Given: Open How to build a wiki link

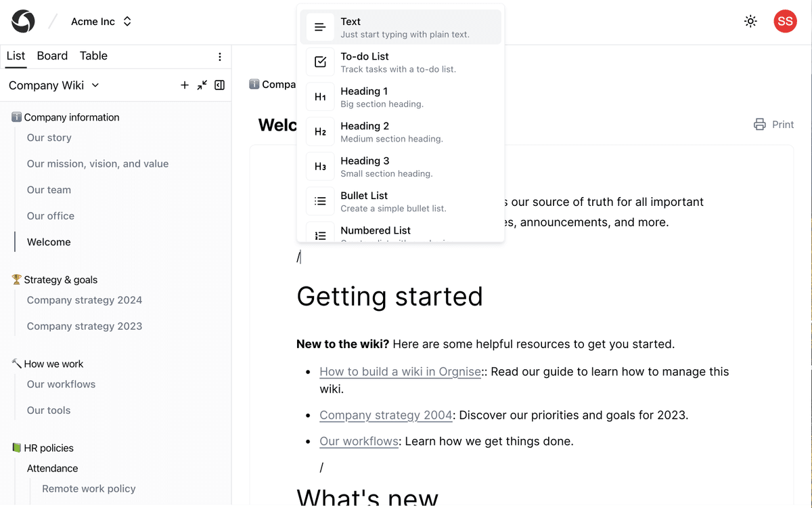Looking at the screenshot, I should tap(400, 372).
